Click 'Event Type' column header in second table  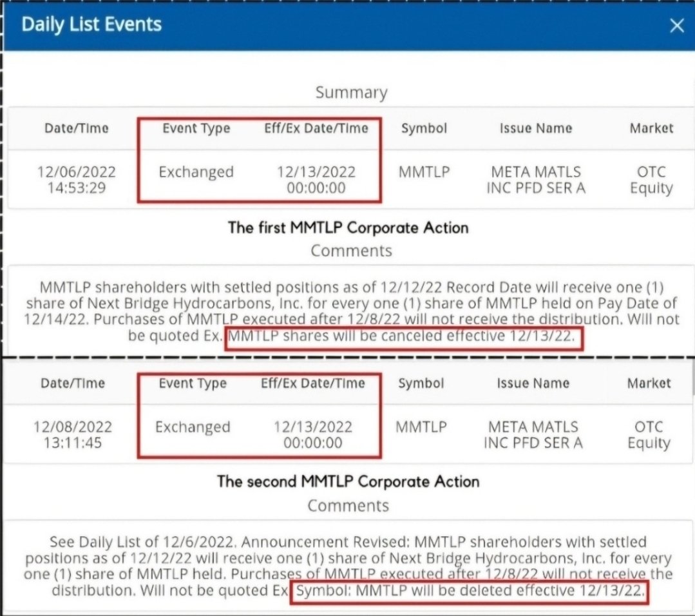[193, 383]
